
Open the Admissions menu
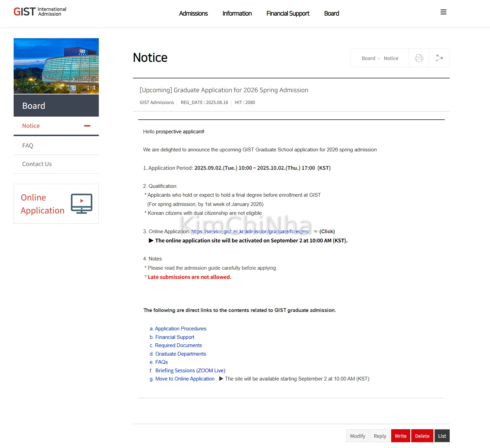193,13
